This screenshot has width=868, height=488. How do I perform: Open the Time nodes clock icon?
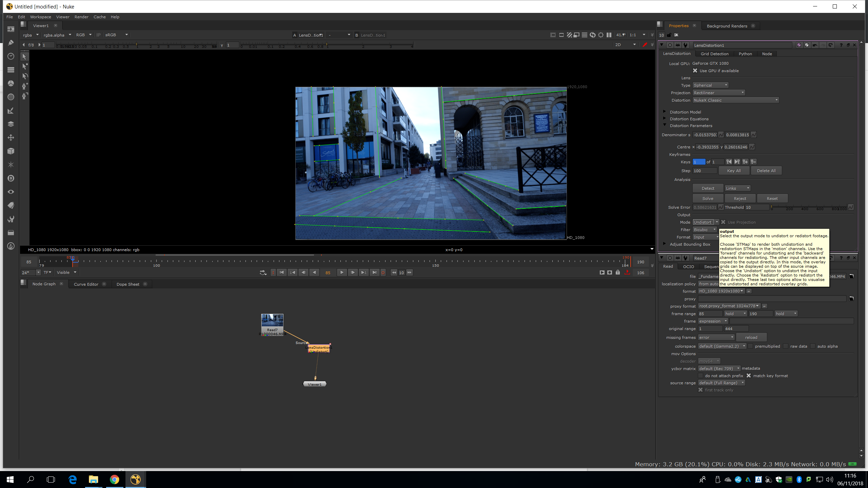[11, 56]
